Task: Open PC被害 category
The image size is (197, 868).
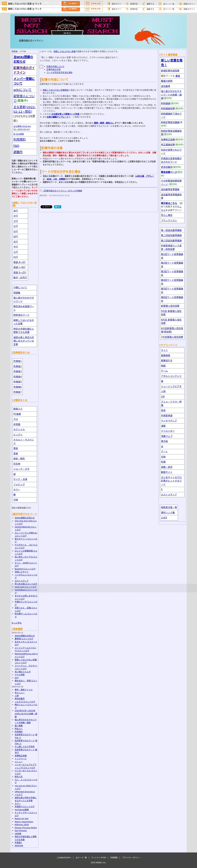Action: coord(17,414)
